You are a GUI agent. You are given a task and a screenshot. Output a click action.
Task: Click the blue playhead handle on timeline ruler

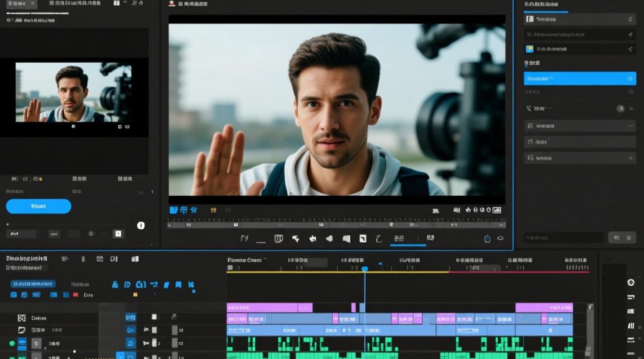coord(365,269)
